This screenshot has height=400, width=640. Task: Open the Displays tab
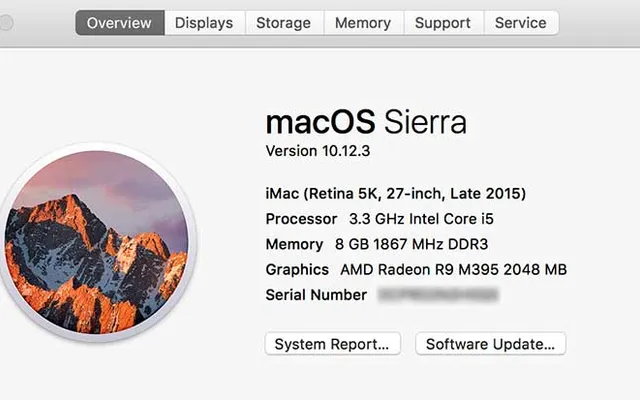tap(204, 23)
